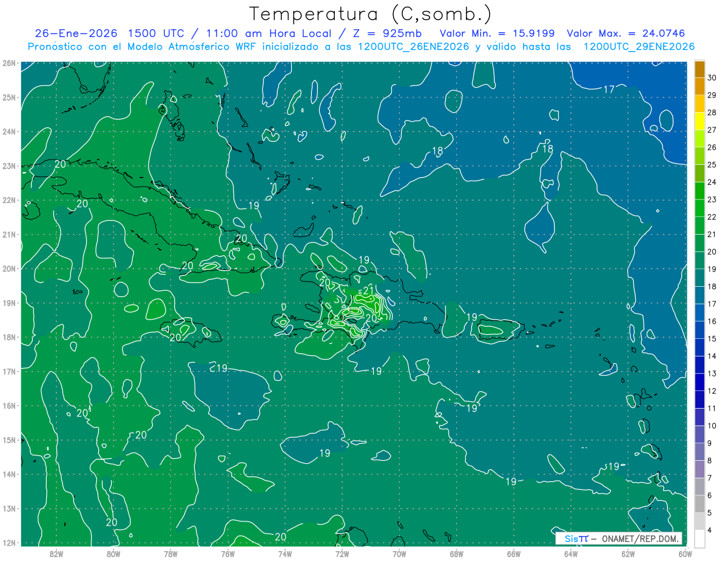
Task: Click legend value "11" on color scale
Action: [x=712, y=408]
